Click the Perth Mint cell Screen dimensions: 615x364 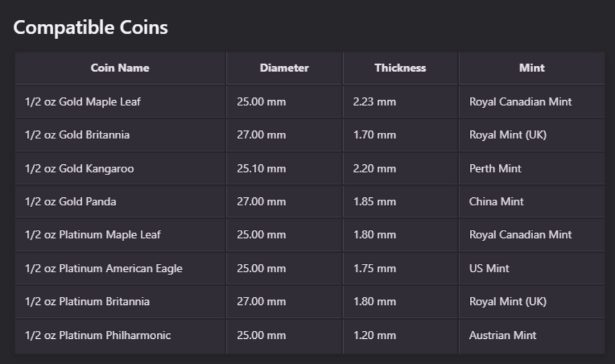click(495, 168)
